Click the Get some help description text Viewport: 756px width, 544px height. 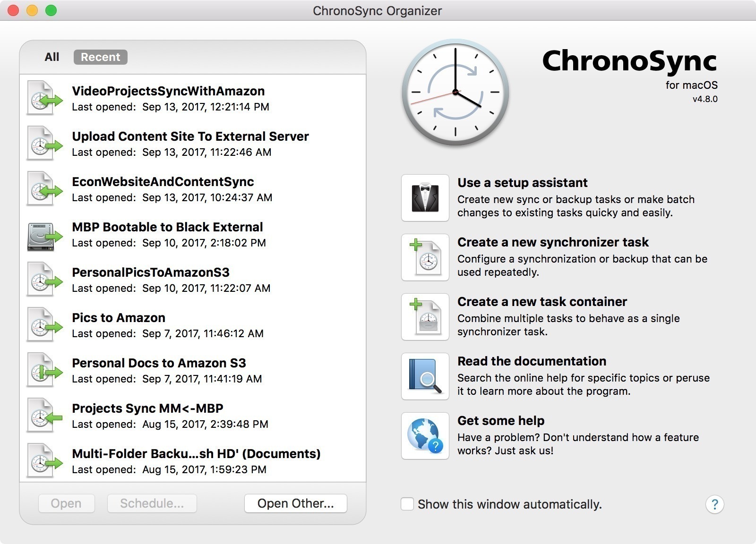[578, 444]
